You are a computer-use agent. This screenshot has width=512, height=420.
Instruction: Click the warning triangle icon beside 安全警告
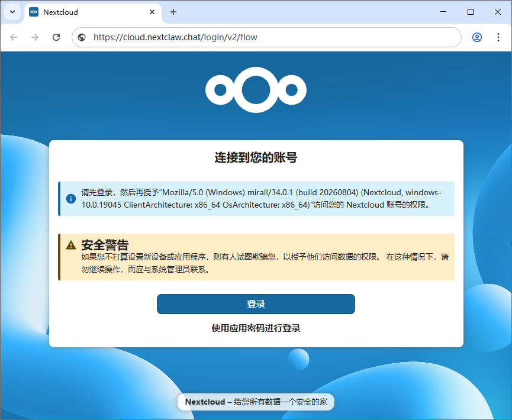[71, 245]
